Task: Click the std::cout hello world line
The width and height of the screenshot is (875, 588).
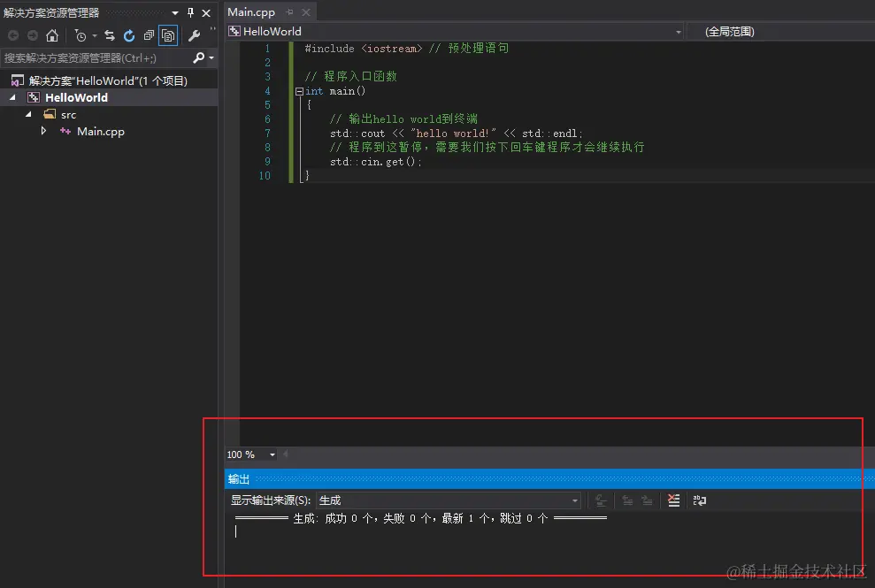Action: pyautogui.click(x=456, y=134)
